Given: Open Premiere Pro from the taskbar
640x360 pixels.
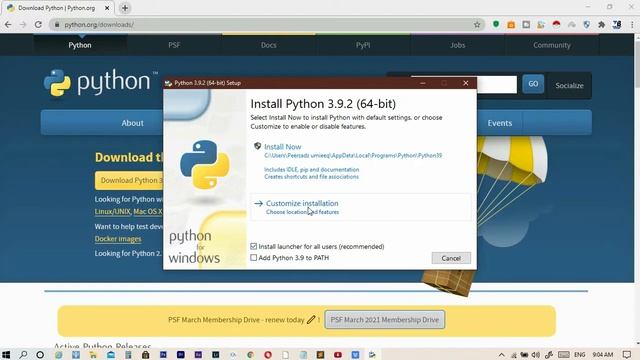Looking at the screenshot, I should coord(181,354).
